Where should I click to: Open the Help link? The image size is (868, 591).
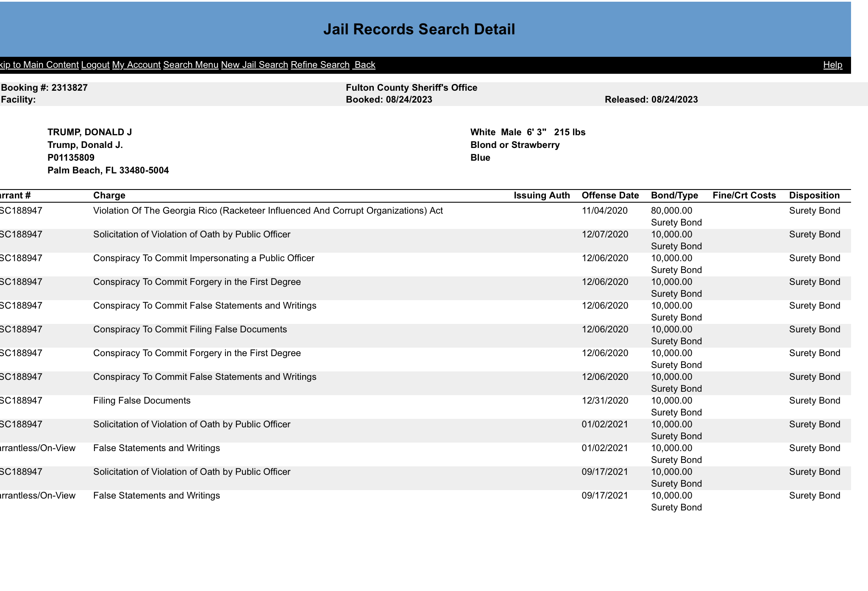[x=833, y=65]
